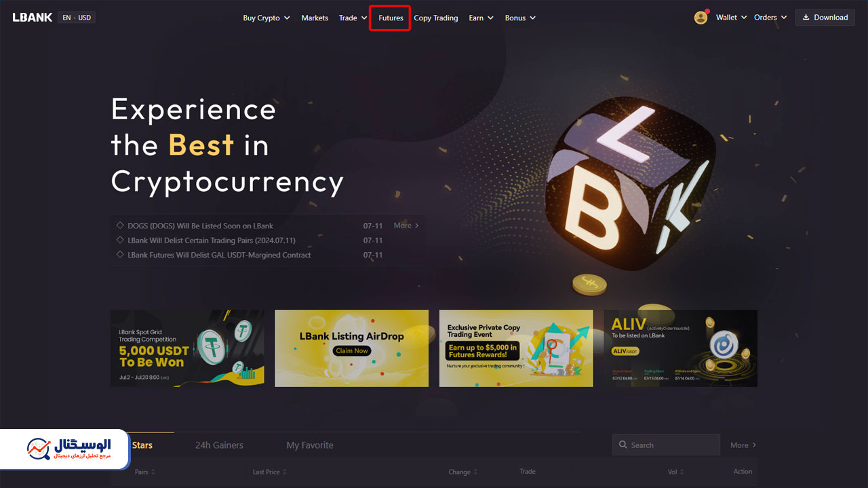The width and height of the screenshot is (868, 488).
Task: Sort by Last Price column arrows
Action: click(x=285, y=472)
